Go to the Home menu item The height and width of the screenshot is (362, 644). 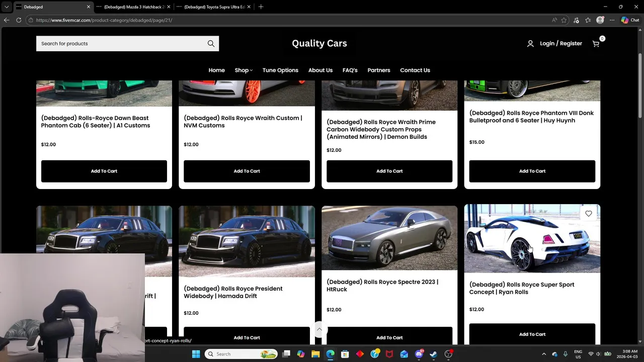click(217, 70)
